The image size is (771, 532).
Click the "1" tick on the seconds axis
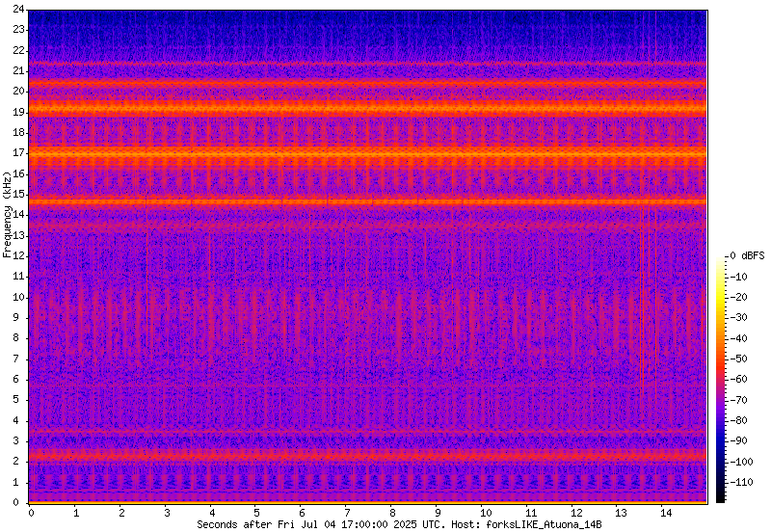coord(76,514)
